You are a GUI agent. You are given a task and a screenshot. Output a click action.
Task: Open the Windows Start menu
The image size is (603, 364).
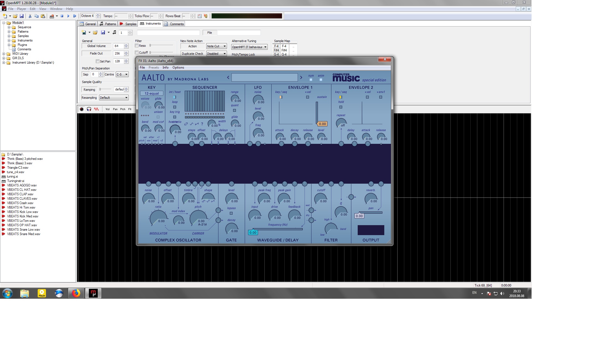[7, 293]
